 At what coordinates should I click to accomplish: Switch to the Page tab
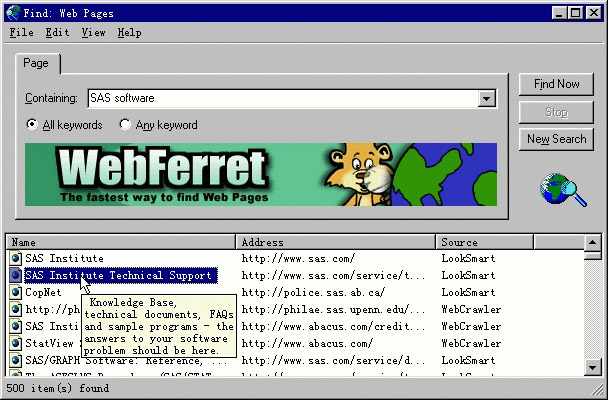pyautogui.click(x=38, y=63)
